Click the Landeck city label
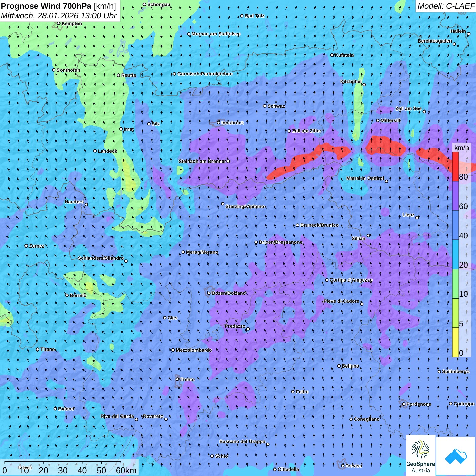 [x=107, y=151]
